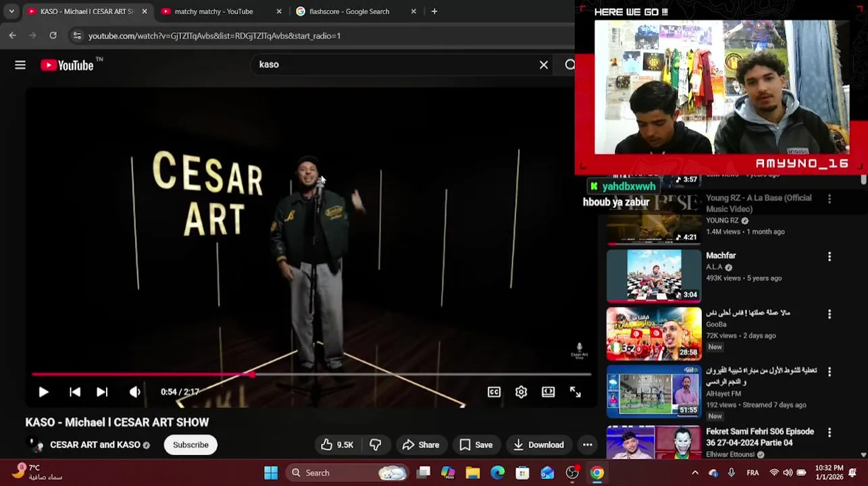Open options for AlHayet FM video

pyautogui.click(x=829, y=372)
